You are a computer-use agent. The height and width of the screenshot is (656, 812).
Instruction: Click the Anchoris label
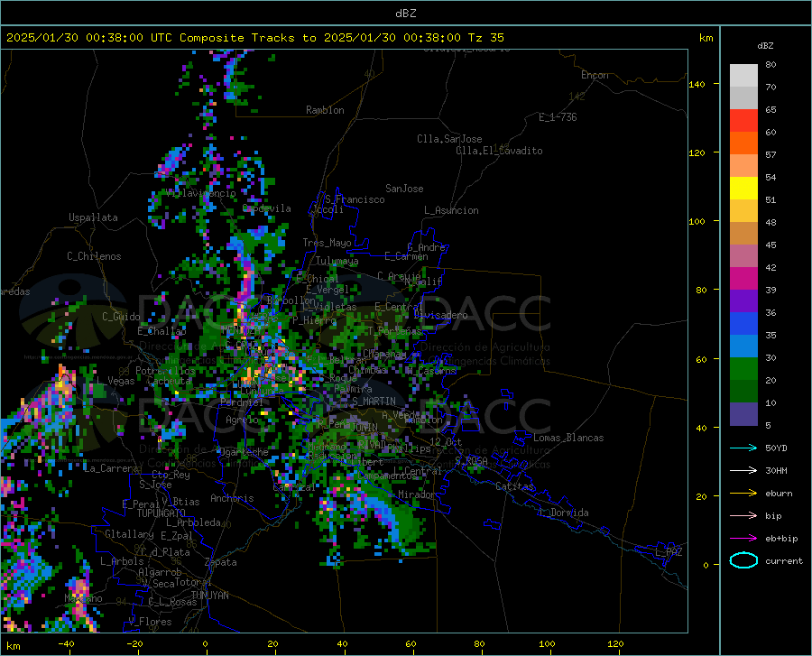232,498
